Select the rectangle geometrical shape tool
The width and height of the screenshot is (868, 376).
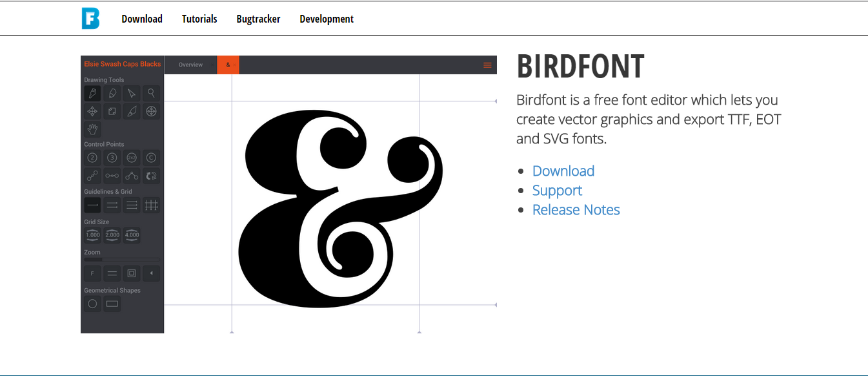(112, 304)
